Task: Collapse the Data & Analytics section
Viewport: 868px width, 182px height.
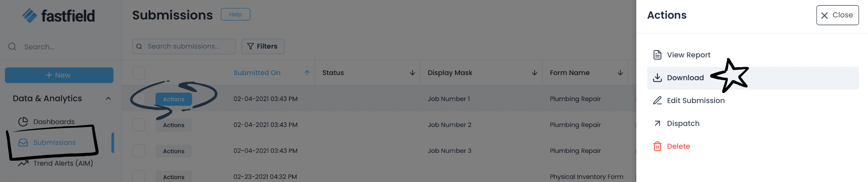Action: click(x=108, y=99)
